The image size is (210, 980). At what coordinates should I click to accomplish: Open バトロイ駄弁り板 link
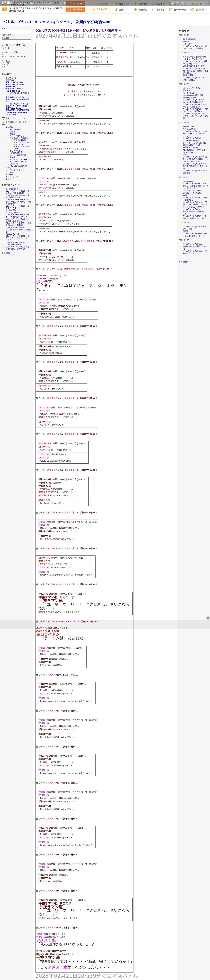click(x=17, y=136)
